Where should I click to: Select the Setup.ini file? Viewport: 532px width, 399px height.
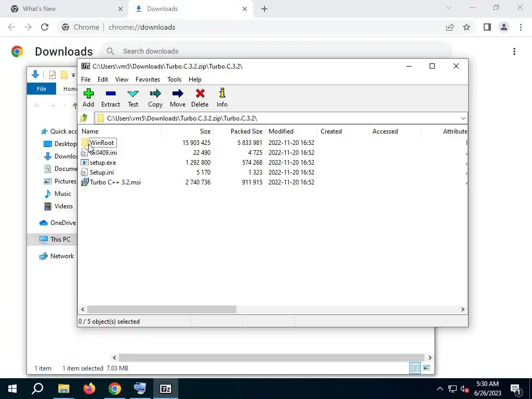pyautogui.click(x=102, y=172)
